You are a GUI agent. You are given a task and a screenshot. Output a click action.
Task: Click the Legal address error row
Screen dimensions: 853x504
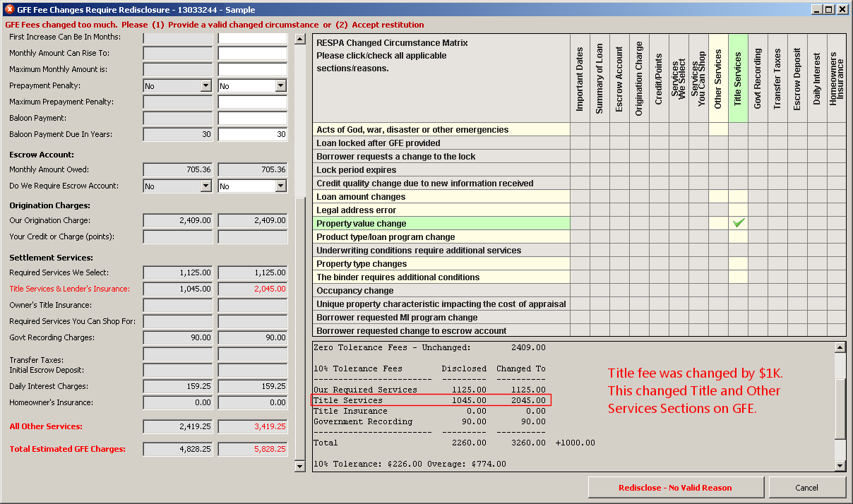(x=441, y=210)
